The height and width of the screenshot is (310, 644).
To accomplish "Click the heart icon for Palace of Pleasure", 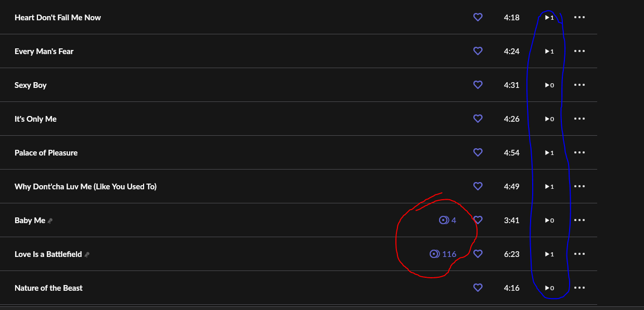I will pyautogui.click(x=478, y=152).
